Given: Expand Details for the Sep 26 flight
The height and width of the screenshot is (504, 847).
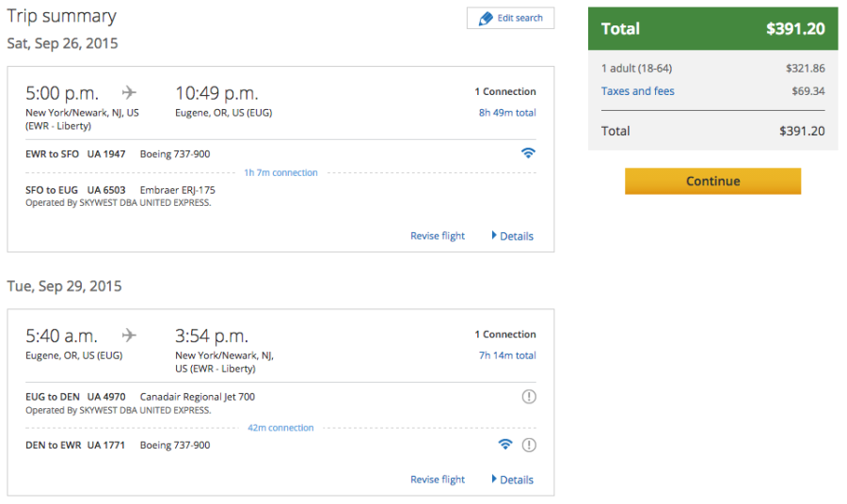Looking at the screenshot, I should click(513, 236).
